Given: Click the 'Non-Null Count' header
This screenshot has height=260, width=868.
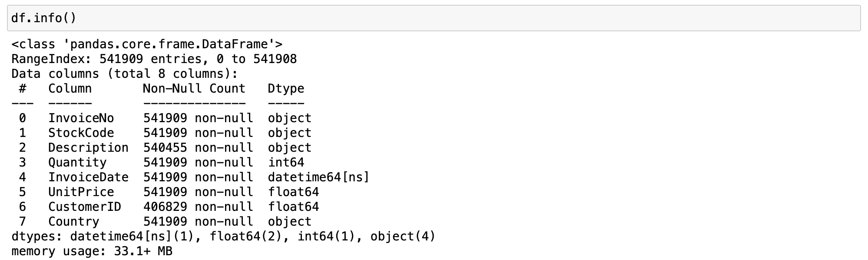Looking at the screenshot, I should pos(194,89).
